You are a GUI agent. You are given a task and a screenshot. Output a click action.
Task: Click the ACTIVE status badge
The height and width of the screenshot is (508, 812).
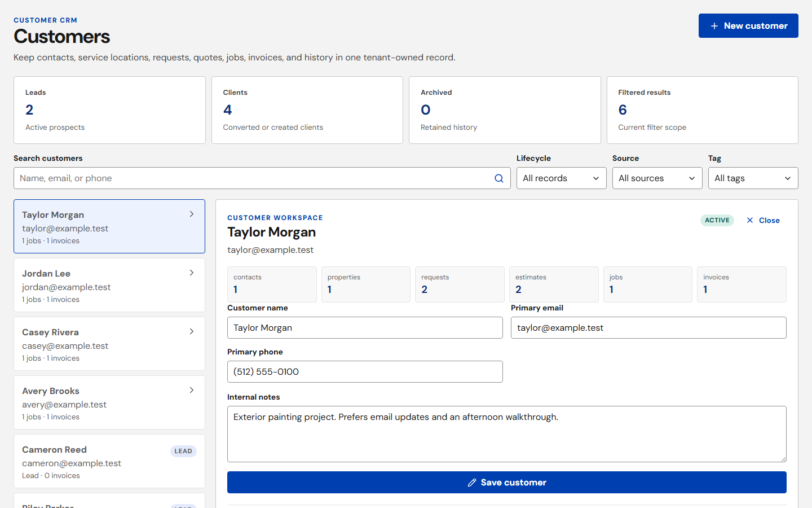(x=717, y=220)
